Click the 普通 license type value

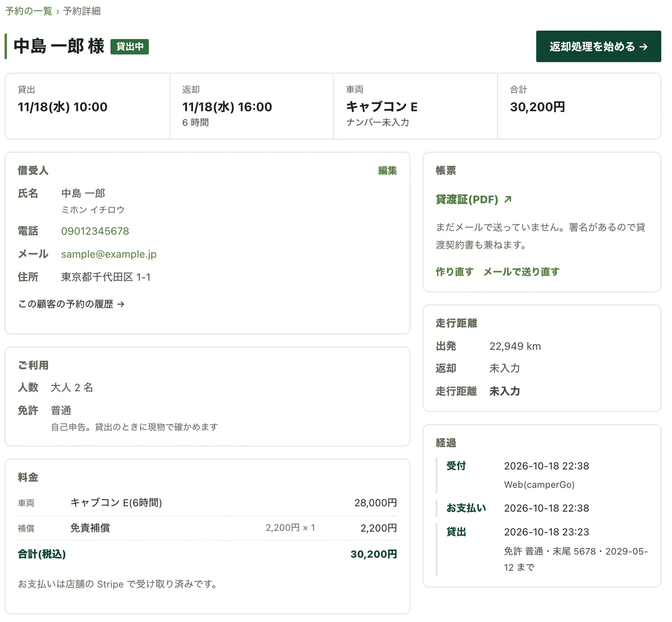(x=61, y=410)
